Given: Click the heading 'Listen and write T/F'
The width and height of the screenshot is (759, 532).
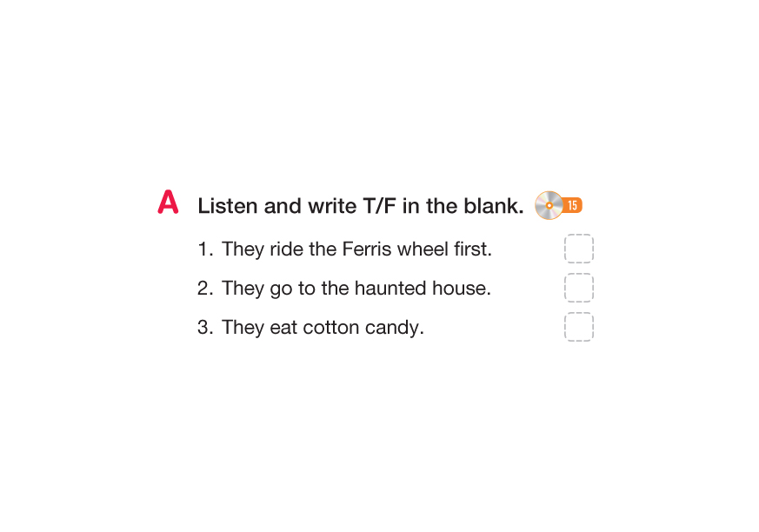Looking at the screenshot, I should pyautogui.click(x=360, y=206).
